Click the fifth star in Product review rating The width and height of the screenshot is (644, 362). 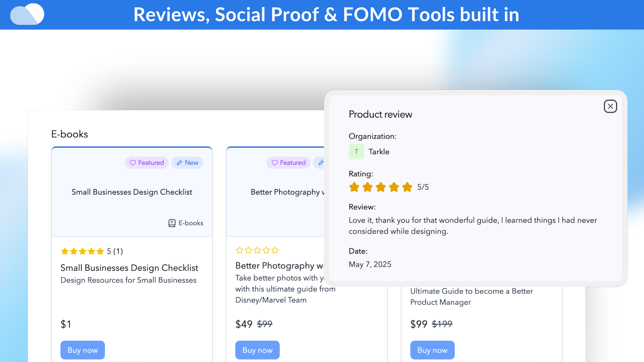tap(407, 187)
